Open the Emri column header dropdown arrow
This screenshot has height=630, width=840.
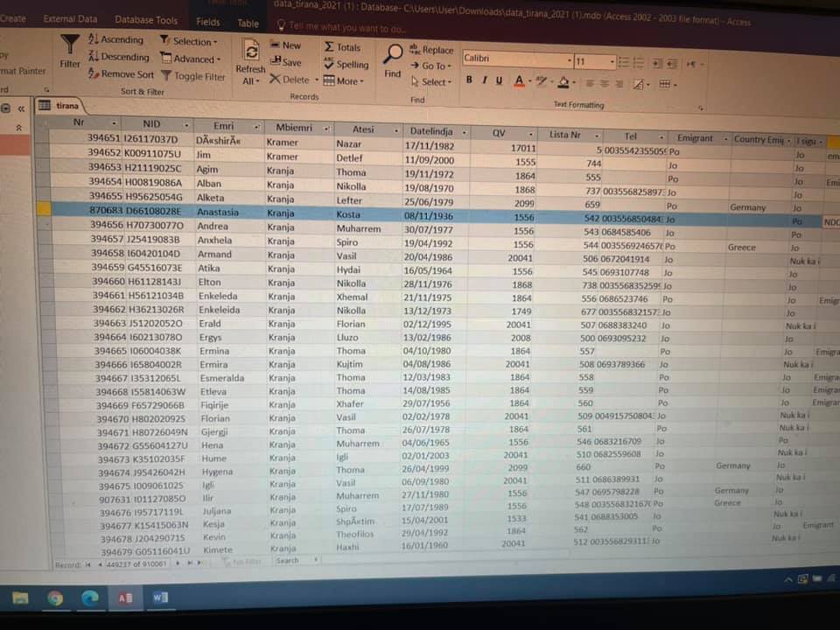coord(255,128)
